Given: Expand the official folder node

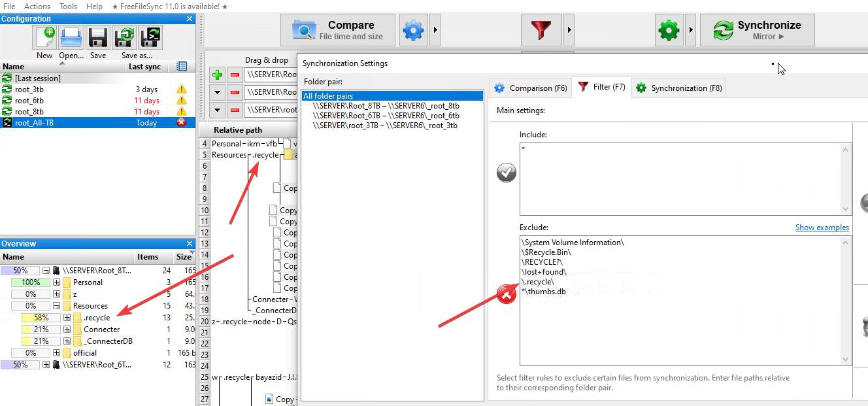Looking at the screenshot, I should 56,353.
